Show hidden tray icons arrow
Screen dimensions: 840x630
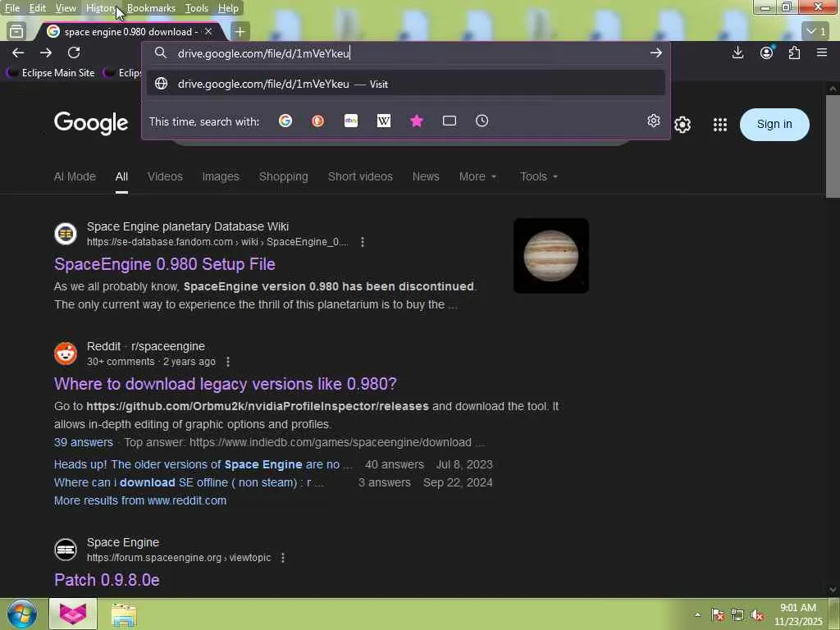coord(697,614)
